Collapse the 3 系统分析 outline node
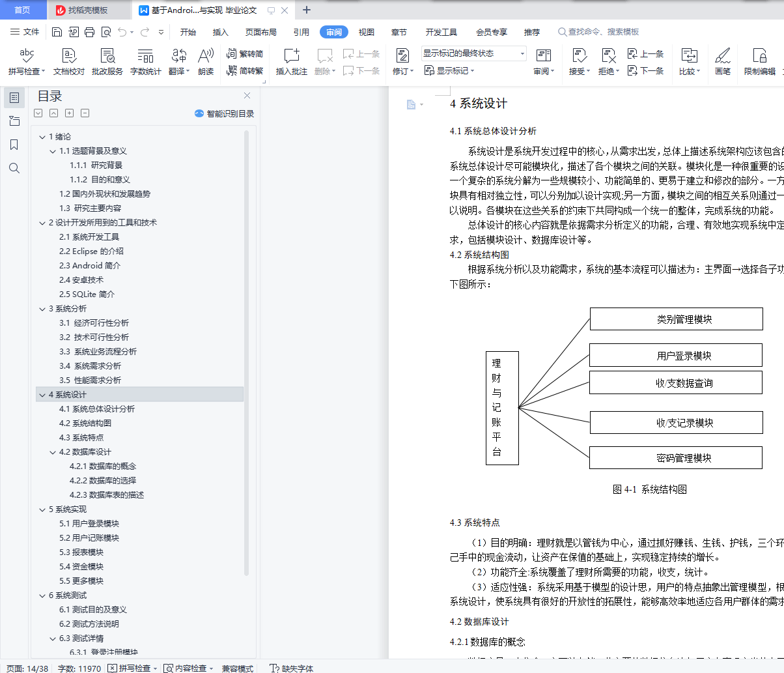The width and height of the screenshot is (784, 673). [x=42, y=309]
